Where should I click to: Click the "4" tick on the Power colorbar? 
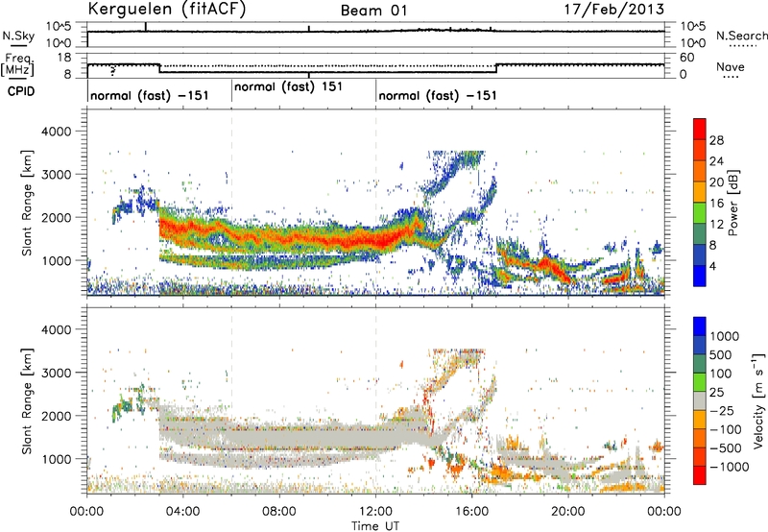coord(713,266)
